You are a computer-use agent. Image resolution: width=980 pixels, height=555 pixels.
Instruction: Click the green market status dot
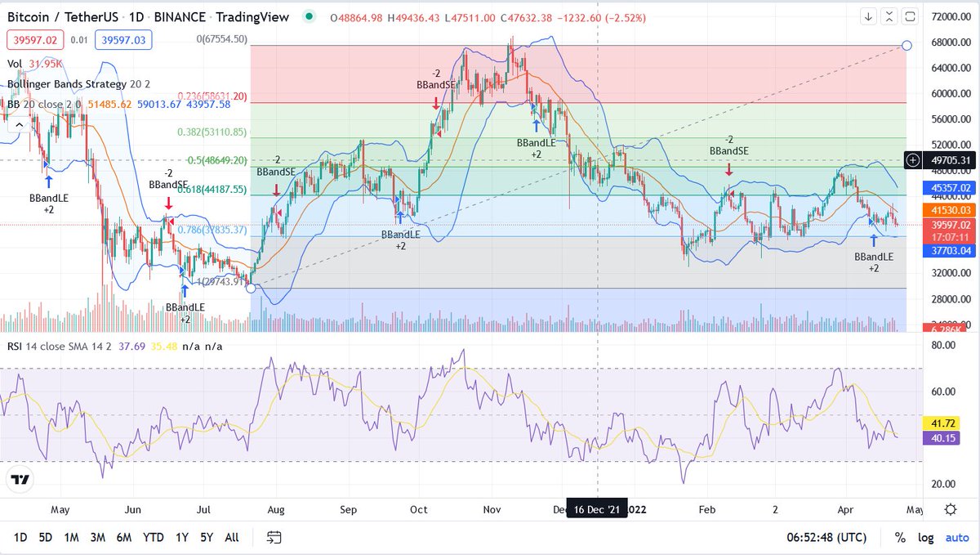tap(307, 16)
